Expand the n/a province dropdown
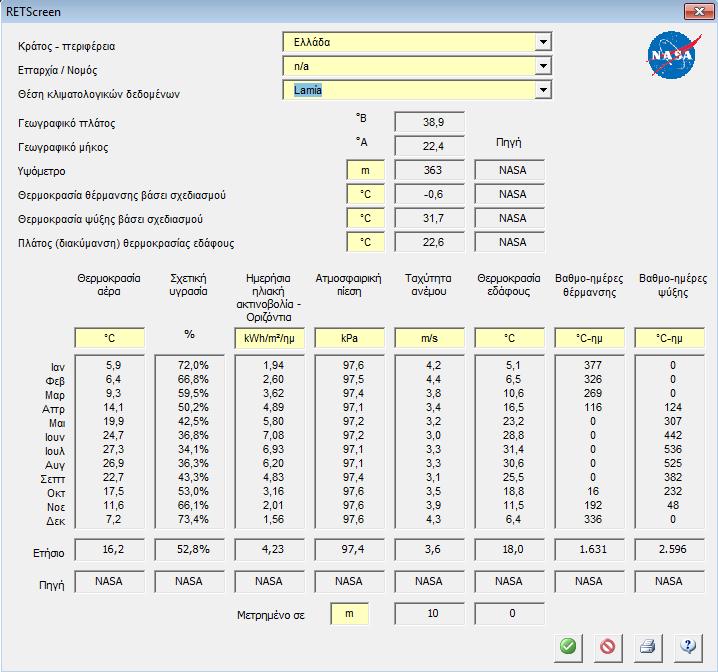This screenshot has height=672, width=718. click(x=543, y=66)
